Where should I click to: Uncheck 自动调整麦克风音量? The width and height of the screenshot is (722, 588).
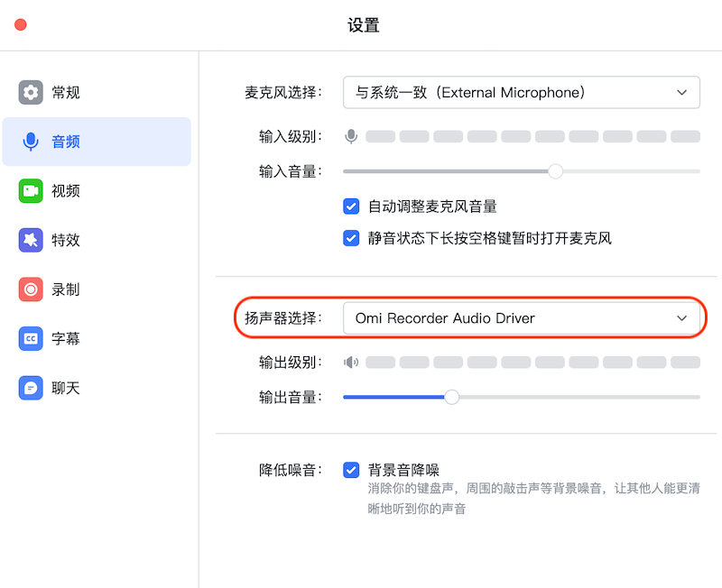[351, 206]
